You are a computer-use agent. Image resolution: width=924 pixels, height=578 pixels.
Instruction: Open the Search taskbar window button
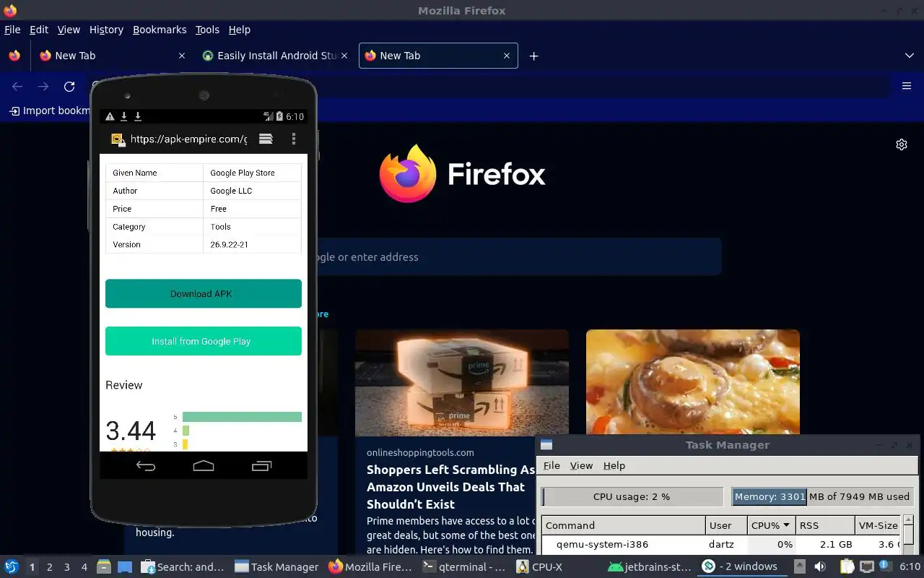tap(183, 566)
